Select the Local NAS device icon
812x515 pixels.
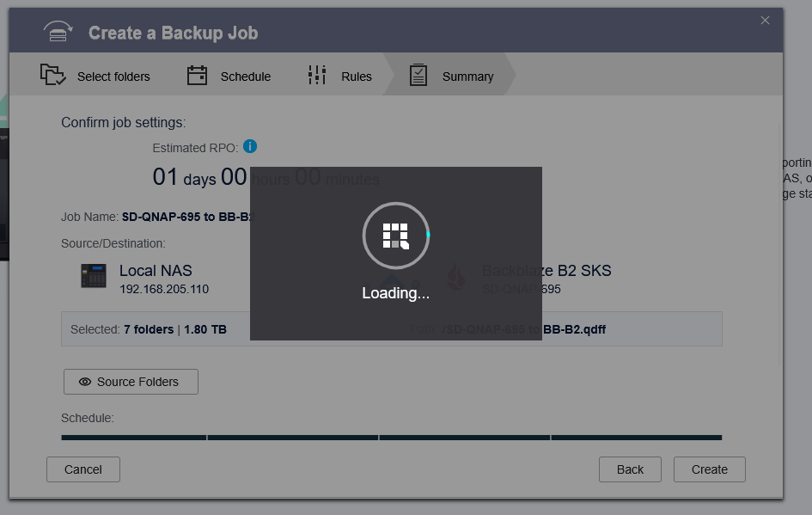tap(93, 277)
